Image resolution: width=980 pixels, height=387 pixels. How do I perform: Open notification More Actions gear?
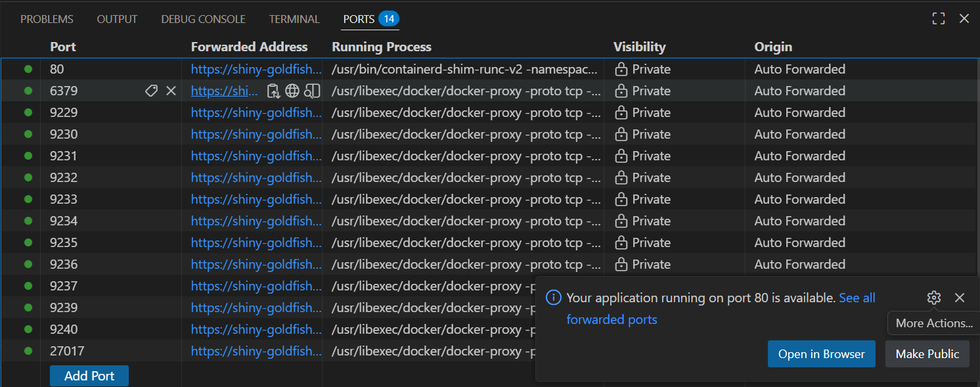point(933,298)
